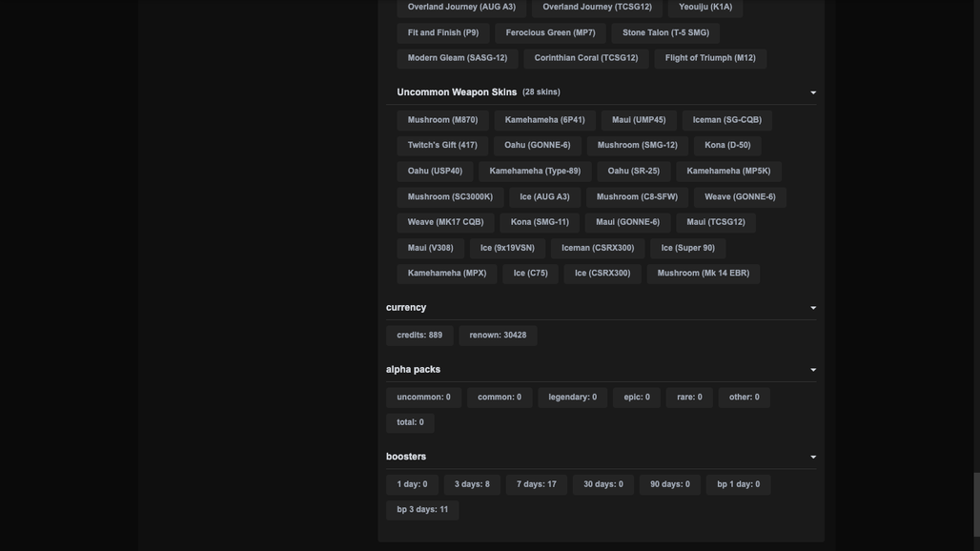Viewport: 980px width, 551px height.
Task: Select the Kona (SMG-11) skin tag
Action: point(540,222)
